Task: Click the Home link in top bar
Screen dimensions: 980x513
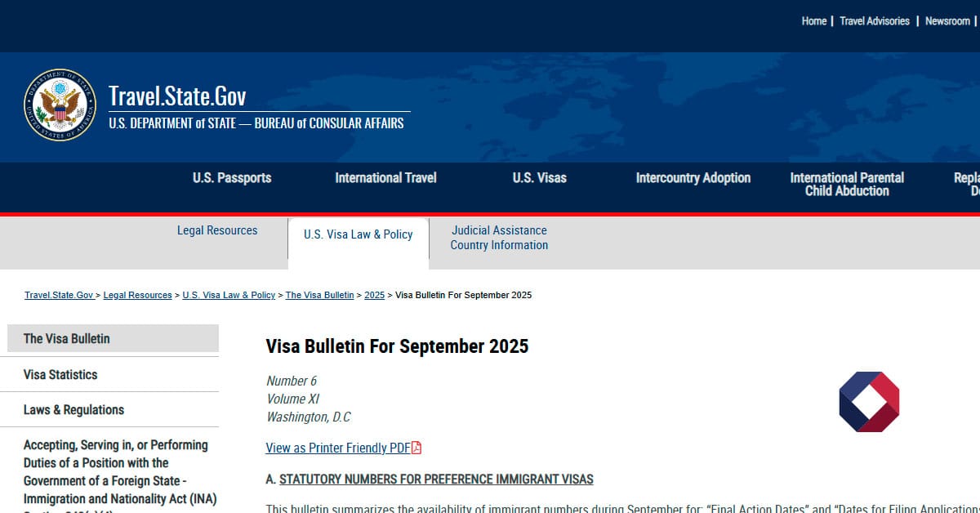Action: [x=813, y=21]
